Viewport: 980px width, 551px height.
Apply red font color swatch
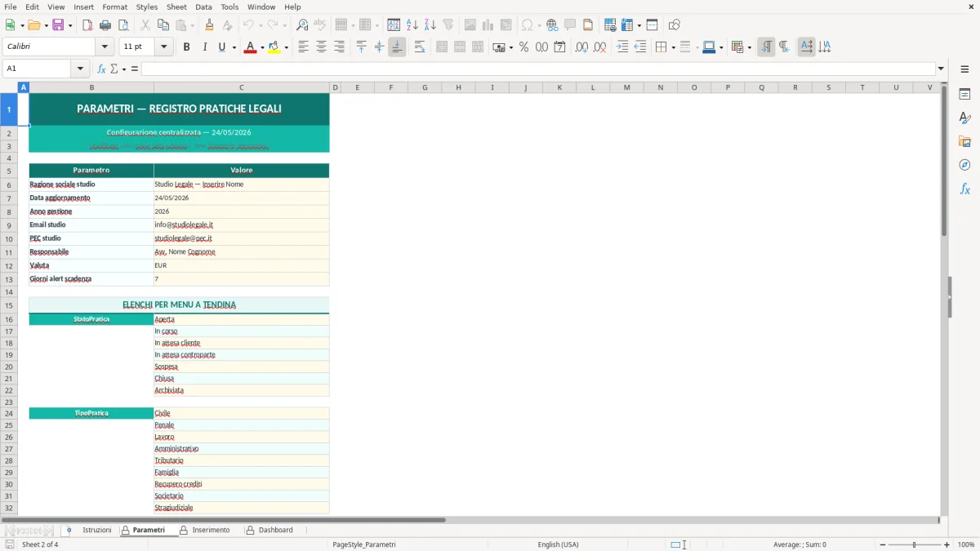click(250, 47)
